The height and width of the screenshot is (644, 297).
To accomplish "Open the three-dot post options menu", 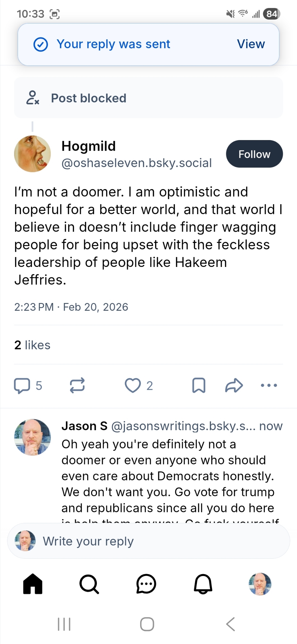I will [x=269, y=385].
